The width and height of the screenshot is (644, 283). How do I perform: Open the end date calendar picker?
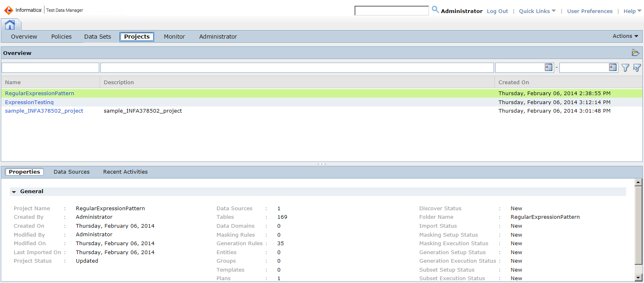point(613,67)
